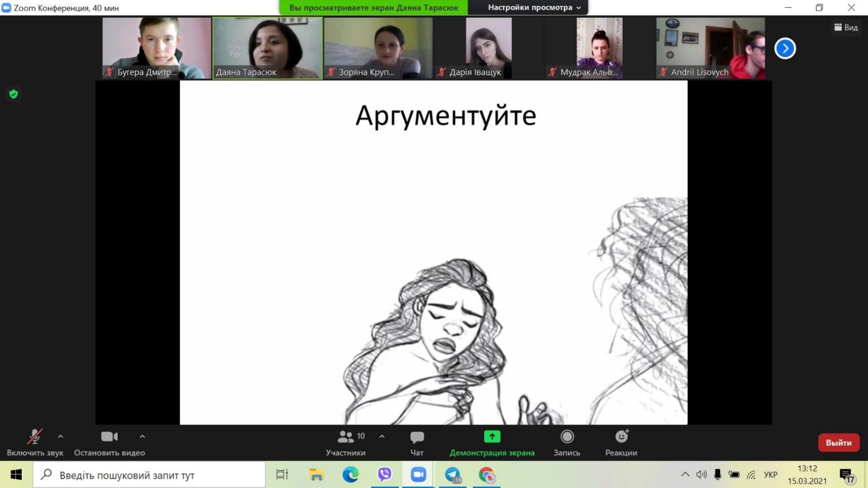Open Telegram from taskbar
This screenshot has width=868, height=488.
tap(452, 475)
